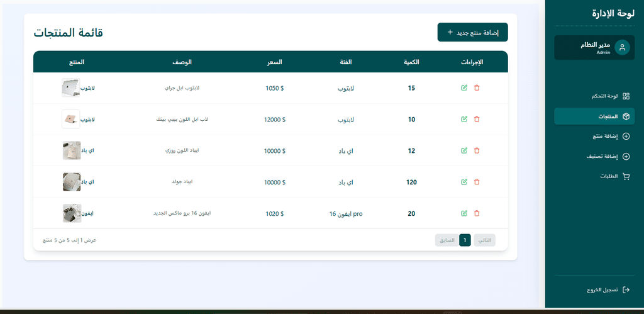The image size is (644, 314).
Task: Click the description ايباد جولد
Action: pos(182,182)
